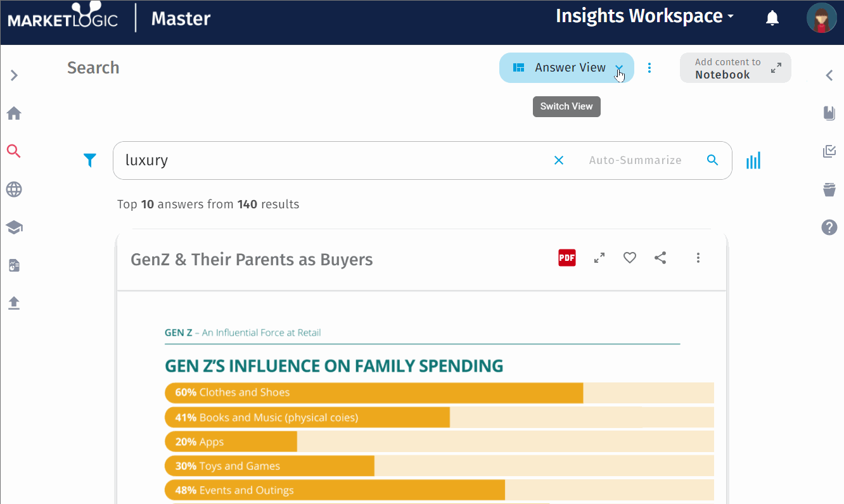844x504 pixels.
Task: Favorite the GenZ report with heart icon
Action: 630,258
